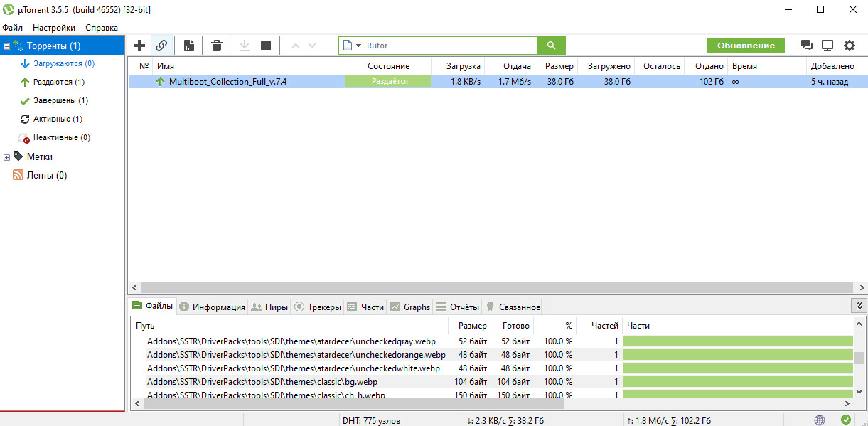Click into the Rutor search field
The width and height of the screenshot is (868, 426).
[x=451, y=46]
